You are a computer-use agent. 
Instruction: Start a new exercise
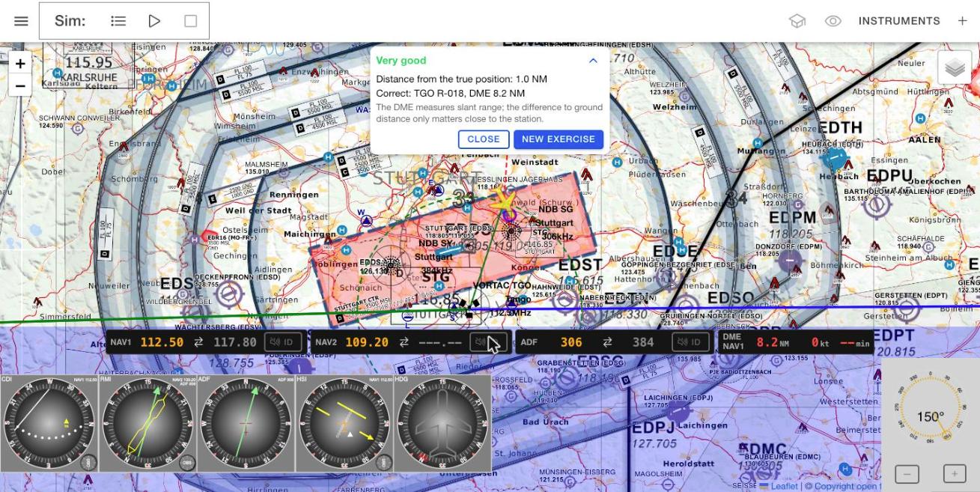(559, 139)
